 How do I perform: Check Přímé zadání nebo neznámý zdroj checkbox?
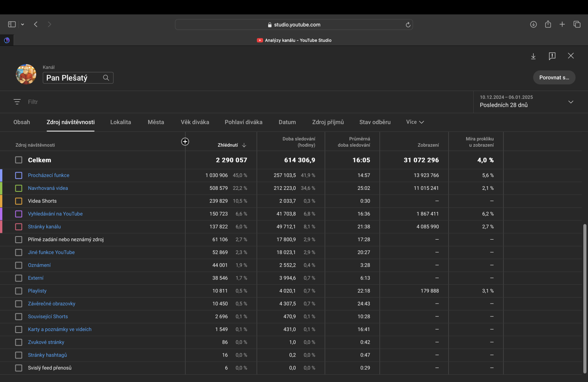pos(18,240)
